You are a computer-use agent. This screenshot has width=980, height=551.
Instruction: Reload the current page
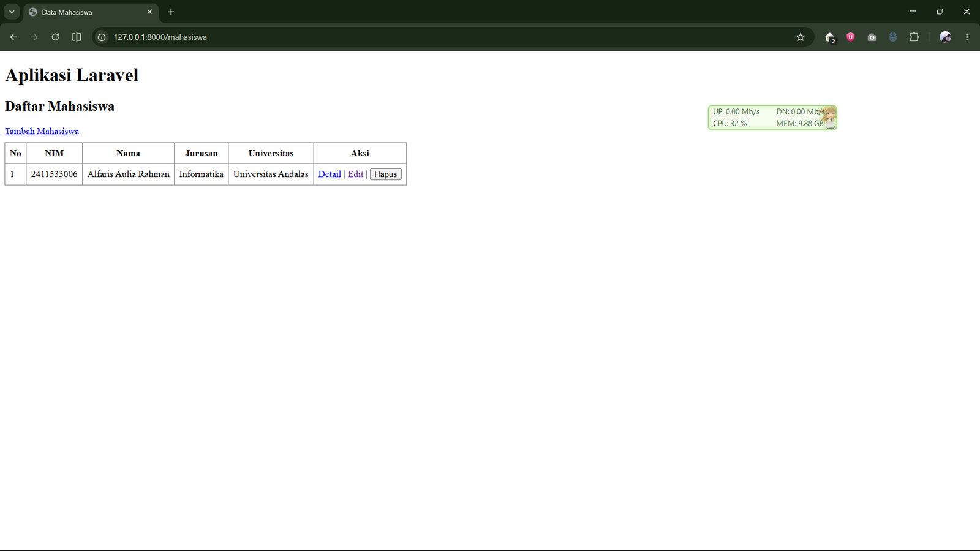[55, 37]
